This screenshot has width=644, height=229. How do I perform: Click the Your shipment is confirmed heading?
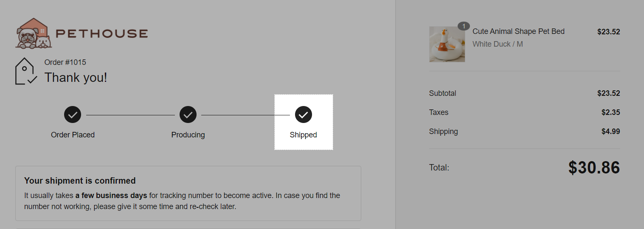click(x=80, y=181)
